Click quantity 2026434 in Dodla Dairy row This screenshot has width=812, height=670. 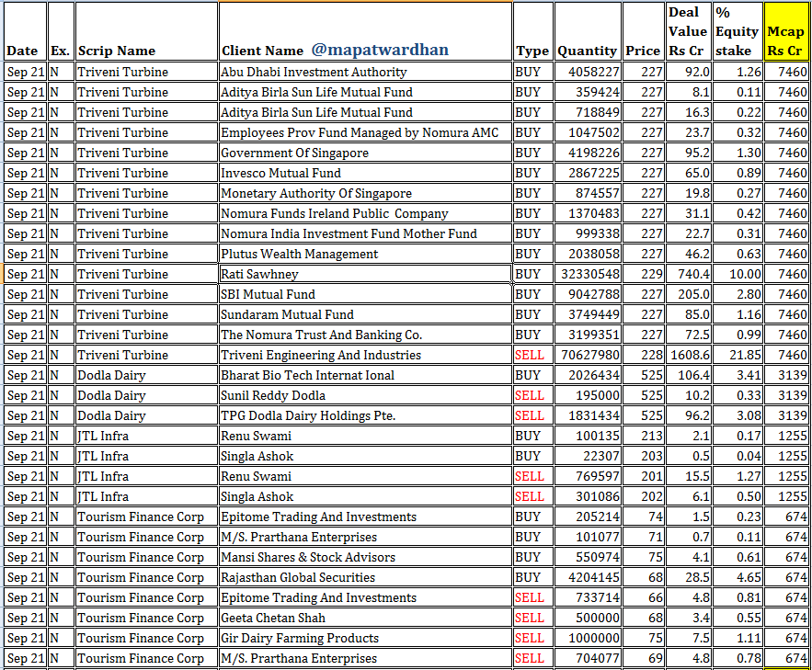pyautogui.click(x=588, y=375)
